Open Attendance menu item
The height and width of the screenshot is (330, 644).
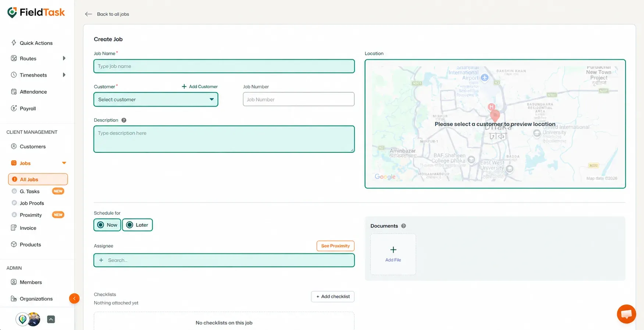33,92
